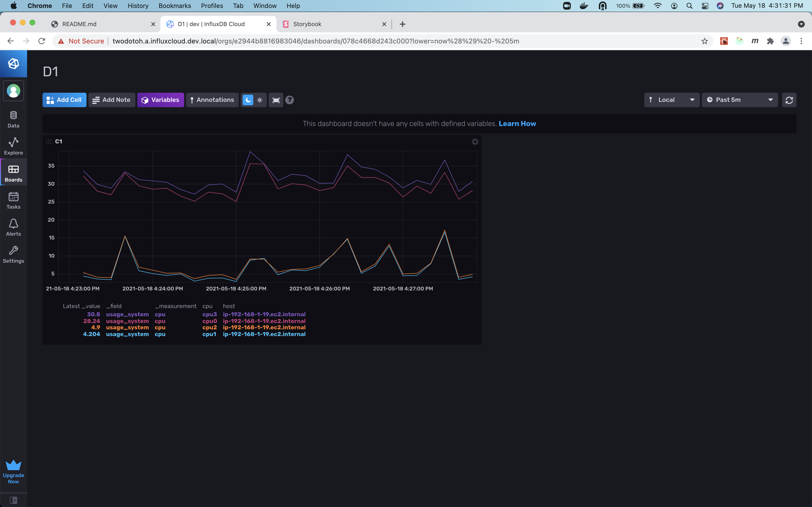Open the C1 cell configuration gear
The image size is (812, 507).
pyautogui.click(x=475, y=141)
